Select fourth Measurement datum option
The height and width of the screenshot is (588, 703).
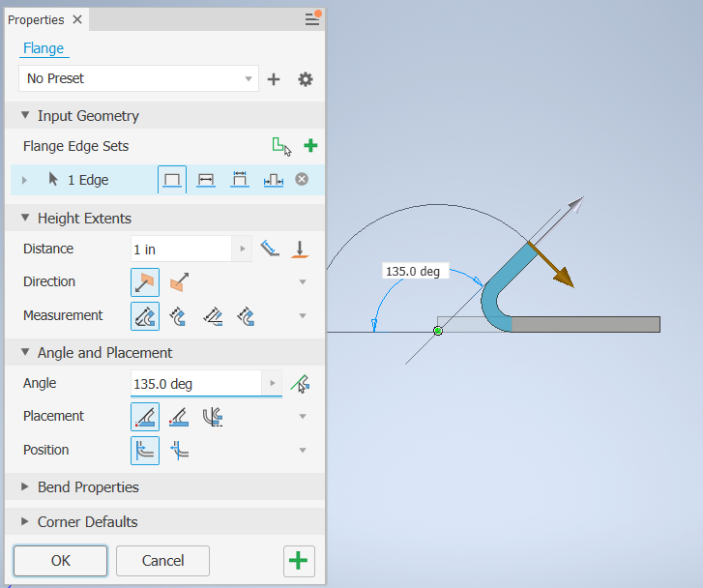coord(247,316)
